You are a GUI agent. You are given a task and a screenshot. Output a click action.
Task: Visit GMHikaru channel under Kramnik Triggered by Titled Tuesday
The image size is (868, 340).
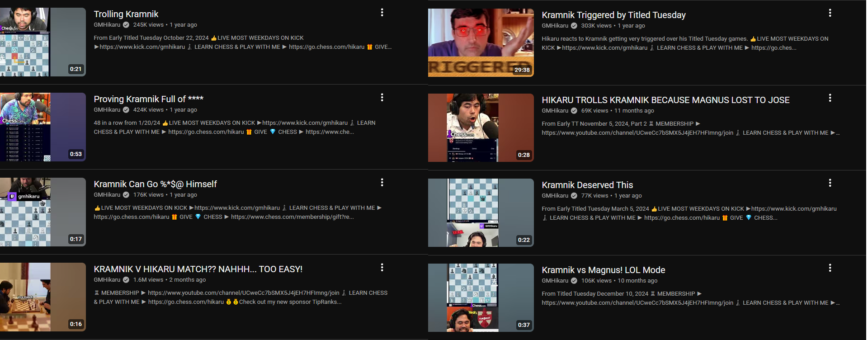point(555,26)
